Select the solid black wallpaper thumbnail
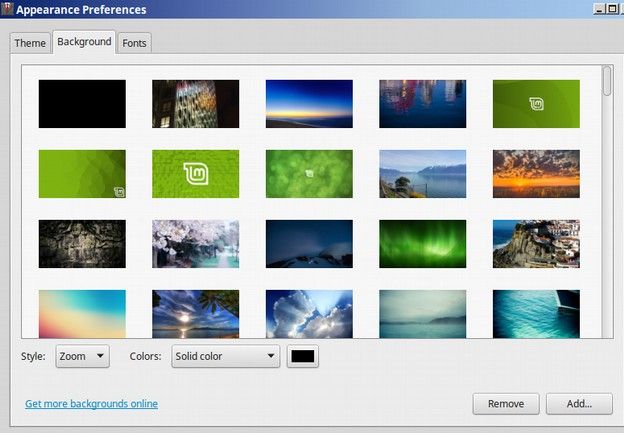Image resolution: width=624 pixels, height=433 pixels. pyautogui.click(x=82, y=104)
